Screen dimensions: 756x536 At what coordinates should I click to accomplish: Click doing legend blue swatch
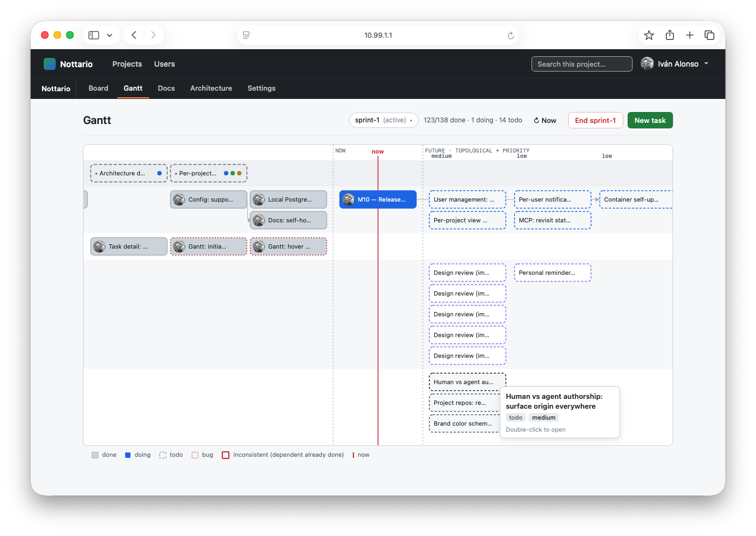click(128, 455)
